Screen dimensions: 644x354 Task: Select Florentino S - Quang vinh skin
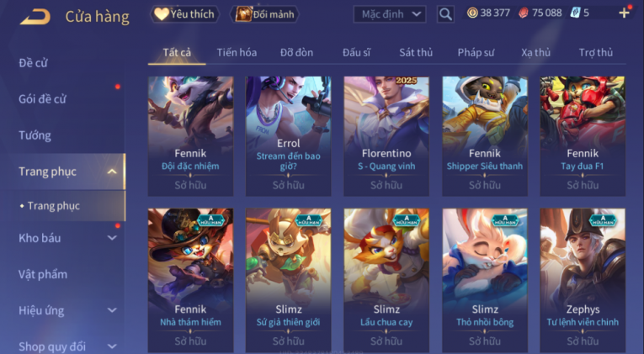(386, 136)
